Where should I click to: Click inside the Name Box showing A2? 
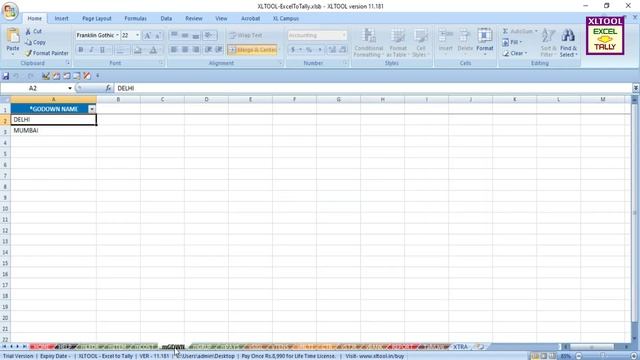(x=33, y=88)
